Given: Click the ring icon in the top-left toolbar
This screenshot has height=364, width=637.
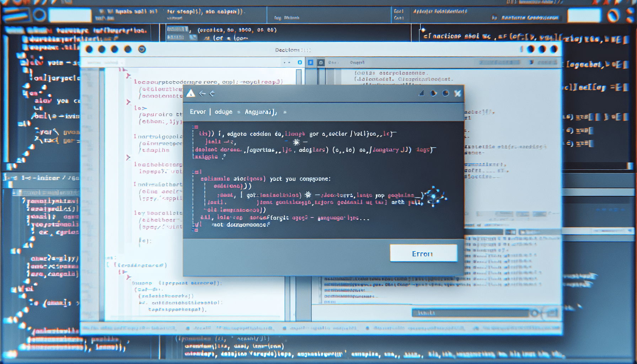Looking at the screenshot, I should [x=39, y=15].
